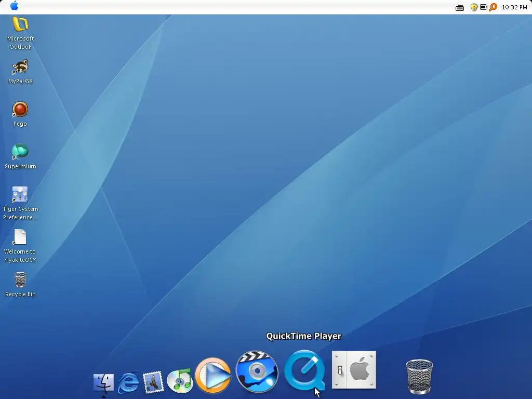Launch Windows Media Player from the dock
Image resolution: width=532 pixels, height=399 pixels.
pos(213,376)
